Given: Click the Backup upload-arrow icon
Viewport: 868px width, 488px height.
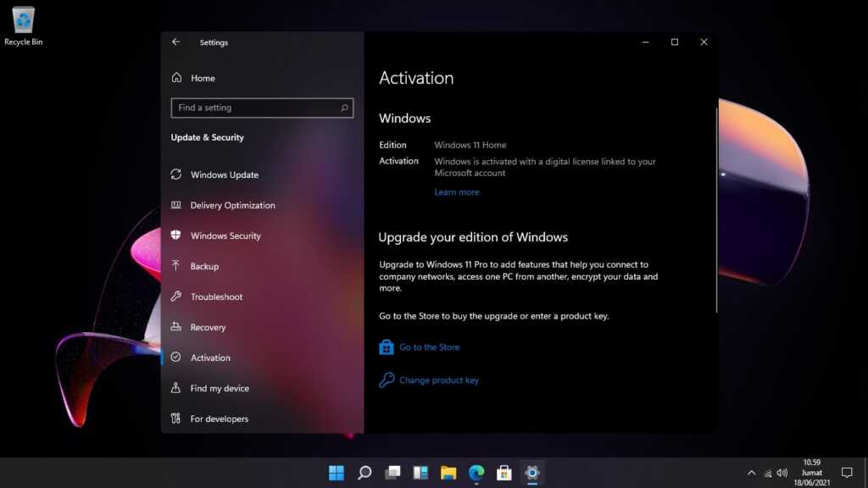Looking at the screenshot, I should click(176, 265).
